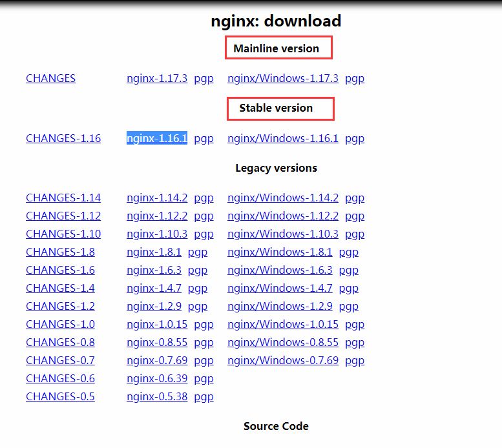
Task: Open pgp signature for nginx-1.14.2
Action: [204, 199]
